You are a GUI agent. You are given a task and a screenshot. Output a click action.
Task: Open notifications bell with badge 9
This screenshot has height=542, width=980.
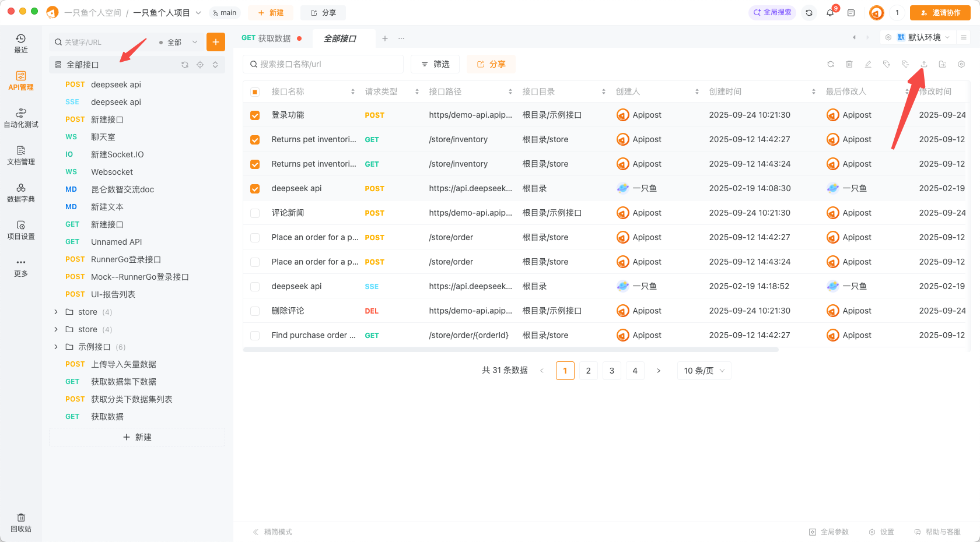[830, 13]
